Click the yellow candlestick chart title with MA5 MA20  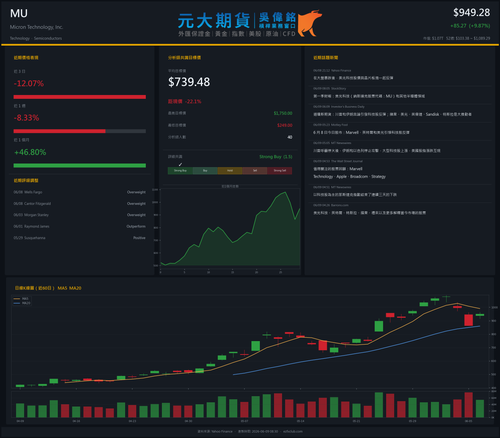(48, 288)
